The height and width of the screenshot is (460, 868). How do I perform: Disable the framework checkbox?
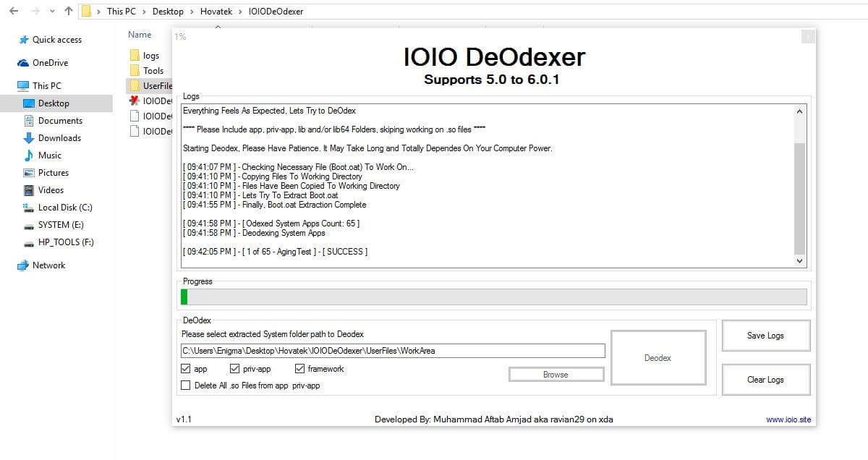tap(299, 369)
